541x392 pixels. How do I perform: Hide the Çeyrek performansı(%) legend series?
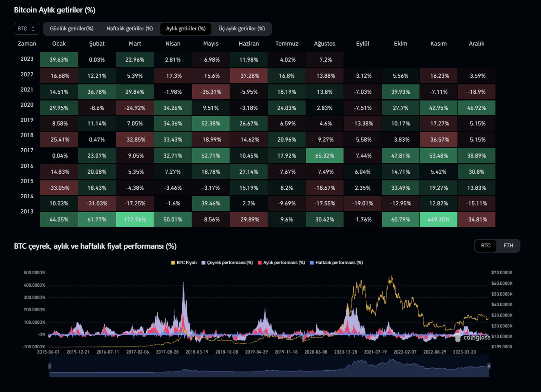point(204,263)
